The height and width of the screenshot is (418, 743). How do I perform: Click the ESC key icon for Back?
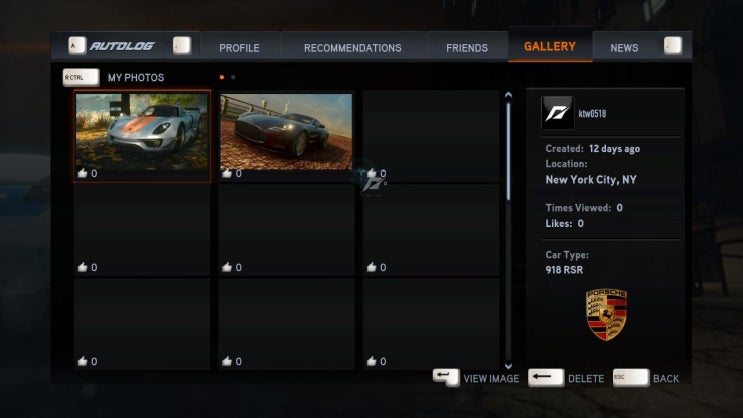[x=631, y=377]
